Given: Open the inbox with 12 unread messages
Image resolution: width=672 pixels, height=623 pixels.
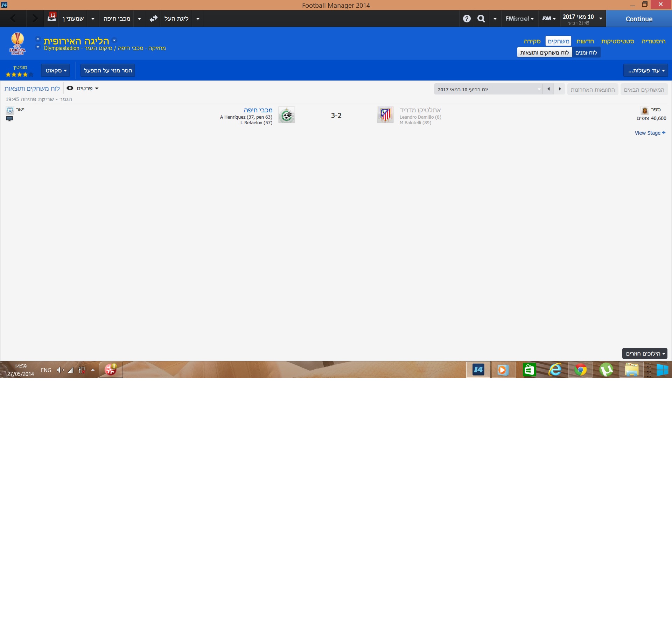Looking at the screenshot, I should point(52,18).
